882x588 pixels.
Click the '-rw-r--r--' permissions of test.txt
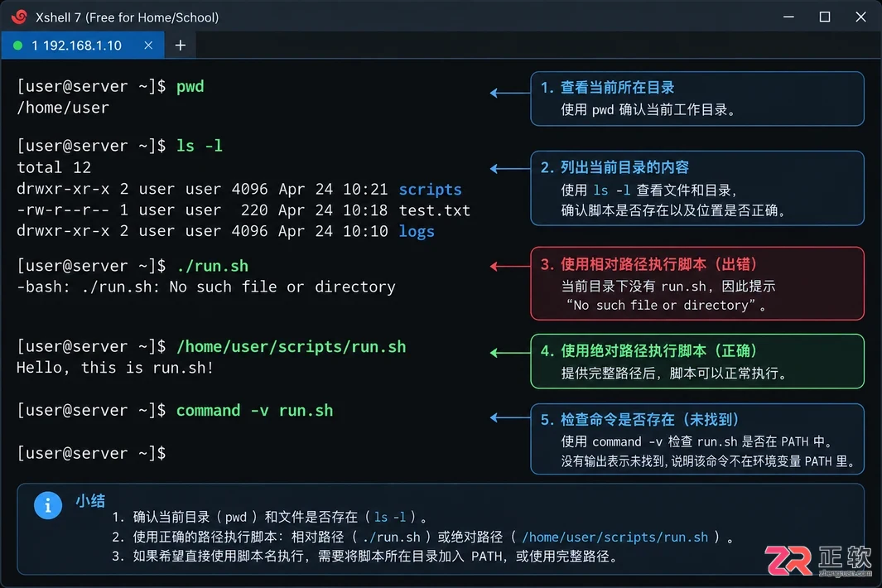point(63,210)
